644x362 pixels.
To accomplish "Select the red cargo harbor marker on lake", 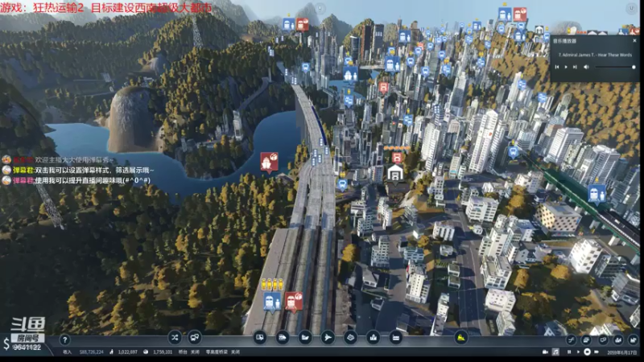I will [x=270, y=162].
